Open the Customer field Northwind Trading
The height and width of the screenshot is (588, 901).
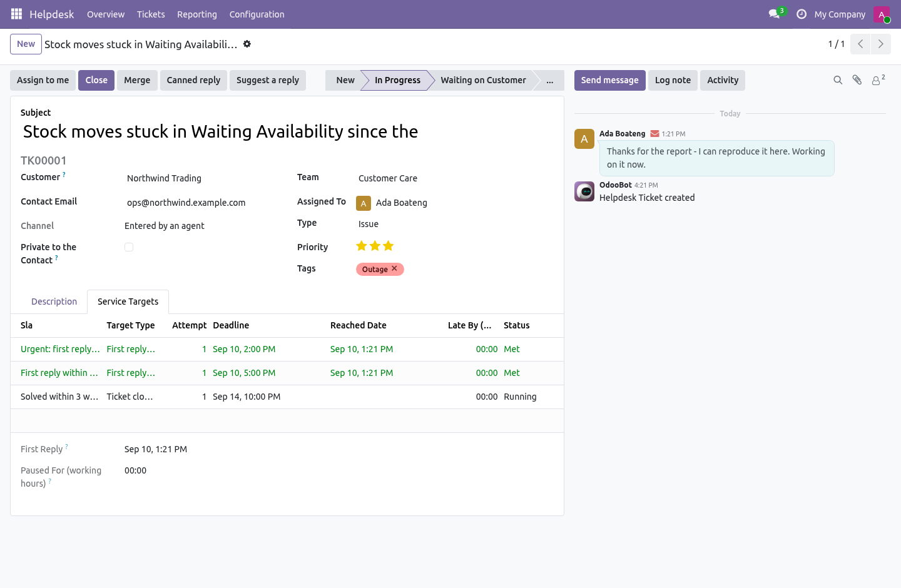[201, 178]
